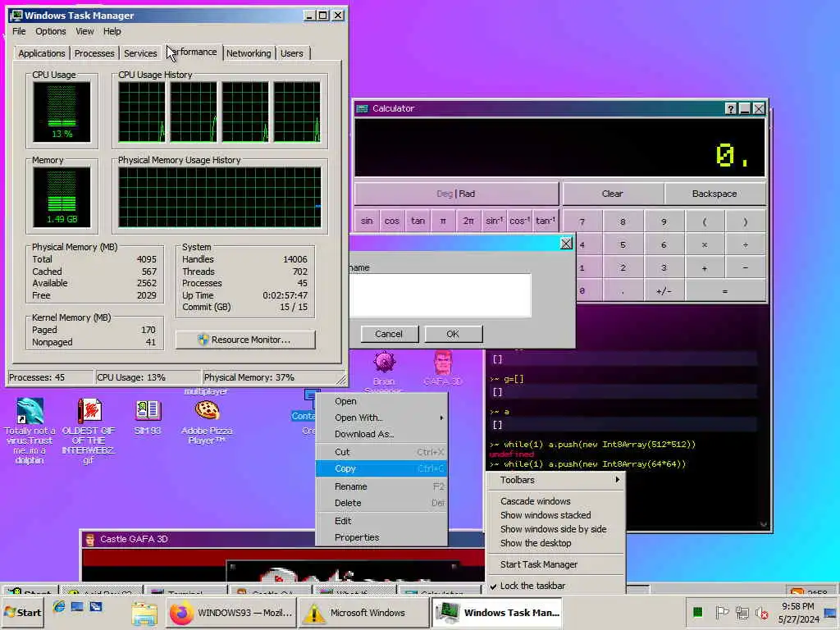The height and width of the screenshot is (630, 840).
Task: Click Calculator +/- key
Action: click(x=664, y=291)
